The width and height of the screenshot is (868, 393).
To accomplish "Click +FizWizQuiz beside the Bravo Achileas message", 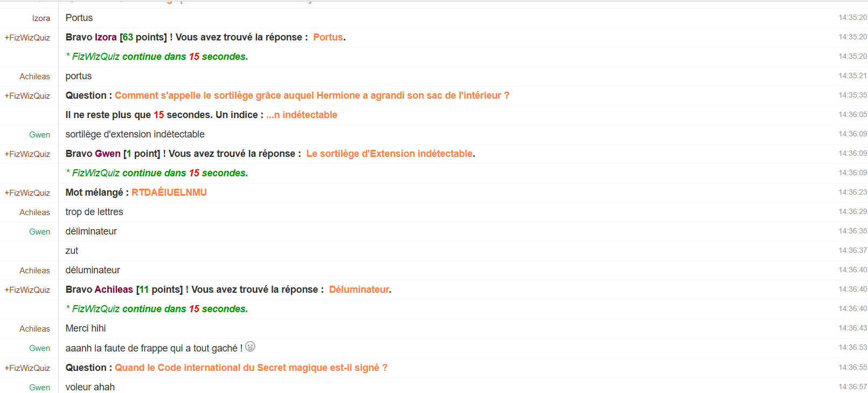I will 27,290.
